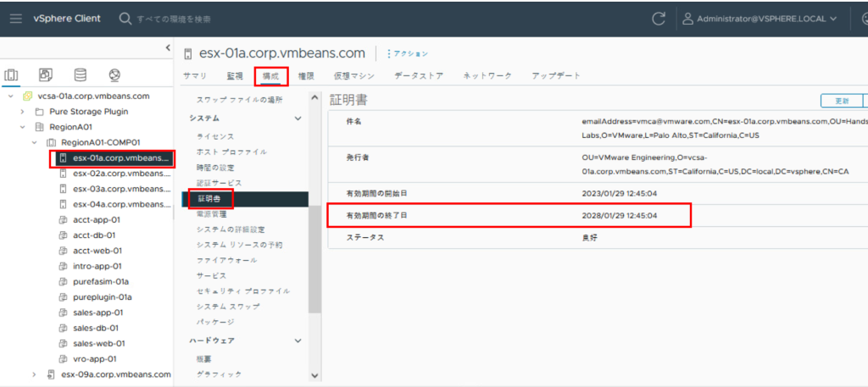Click the VM icon of acct-app-01

tap(63, 220)
